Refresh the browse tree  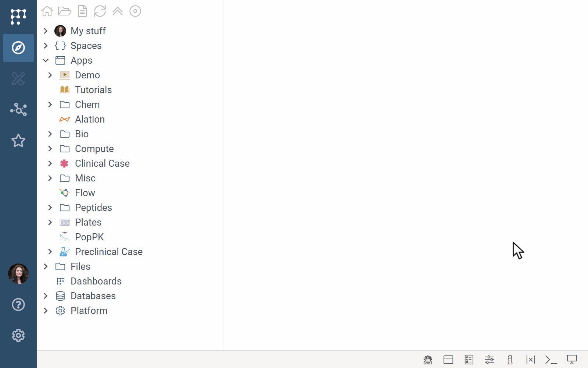pyautogui.click(x=100, y=11)
